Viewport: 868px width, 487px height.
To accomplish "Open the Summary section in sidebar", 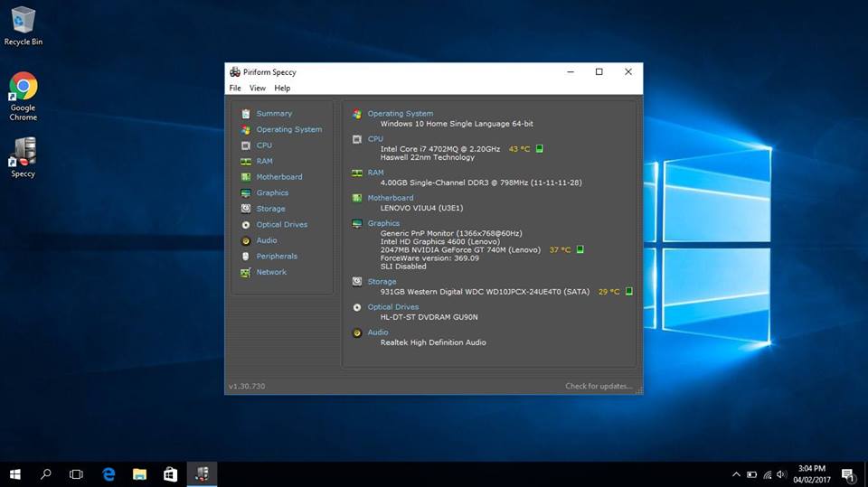I will click(x=273, y=114).
